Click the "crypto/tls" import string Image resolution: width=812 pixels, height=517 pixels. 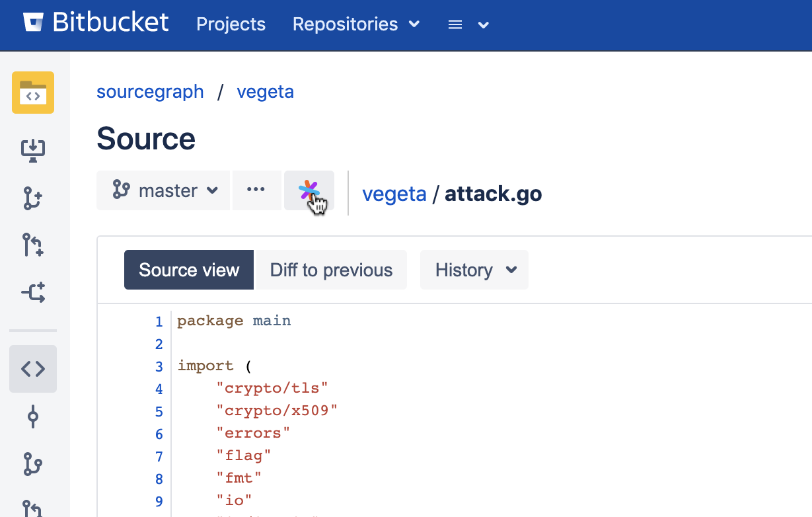coord(272,388)
